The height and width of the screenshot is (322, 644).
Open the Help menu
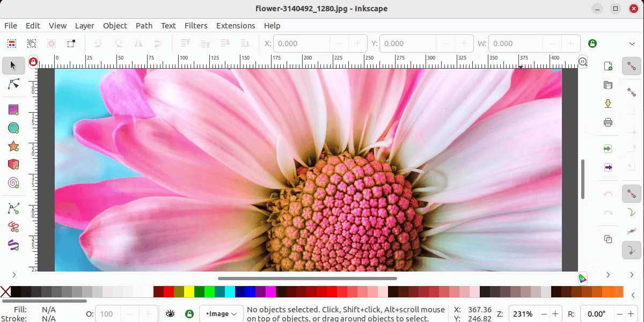tap(272, 25)
